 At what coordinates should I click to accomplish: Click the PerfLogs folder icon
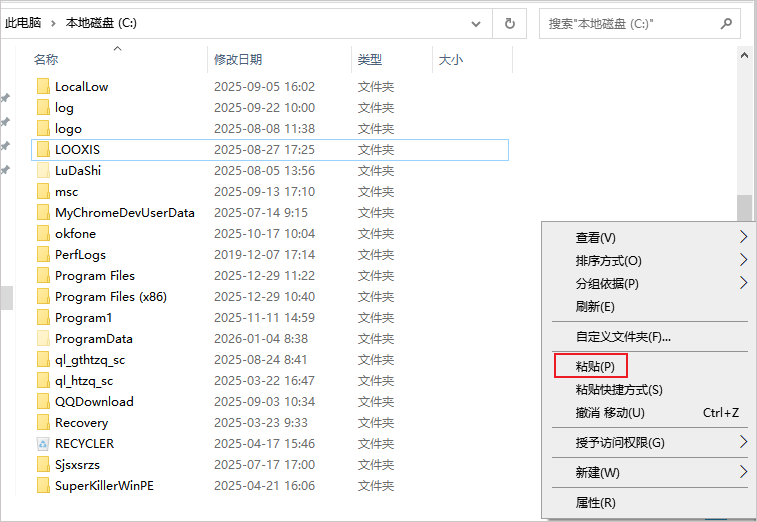pos(43,254)
